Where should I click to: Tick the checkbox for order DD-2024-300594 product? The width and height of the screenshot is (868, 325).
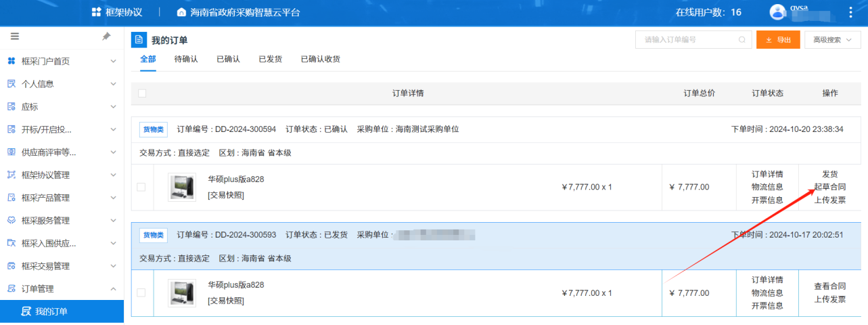[x=141, y=187]
